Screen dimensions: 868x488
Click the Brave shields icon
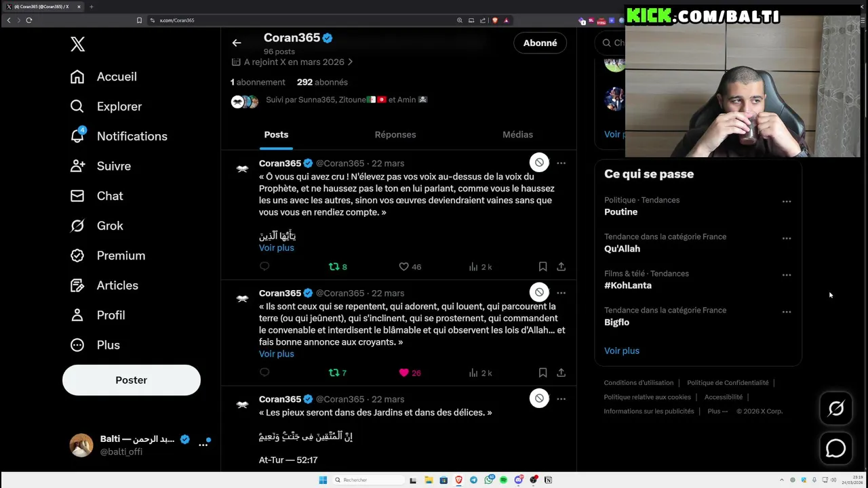[x=495, y=20]
